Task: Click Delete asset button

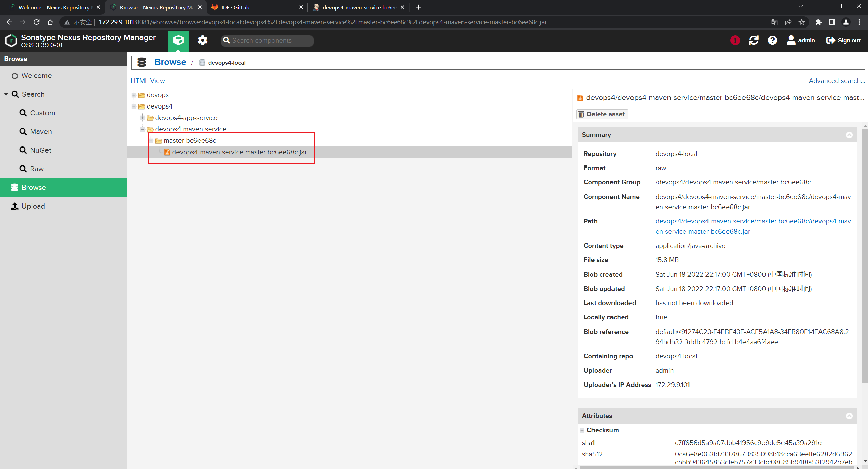Action: click(602, 114)
